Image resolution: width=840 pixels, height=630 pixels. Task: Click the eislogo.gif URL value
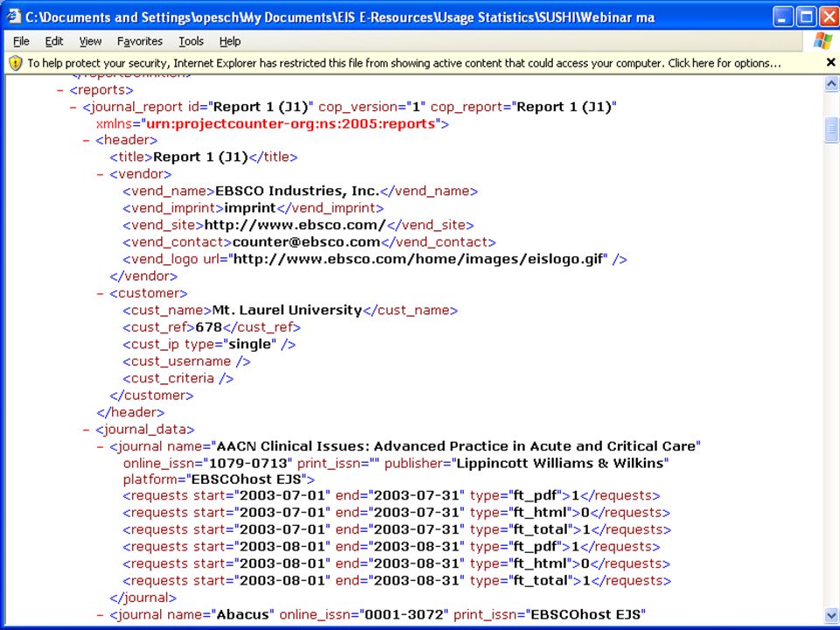(418, 259)
